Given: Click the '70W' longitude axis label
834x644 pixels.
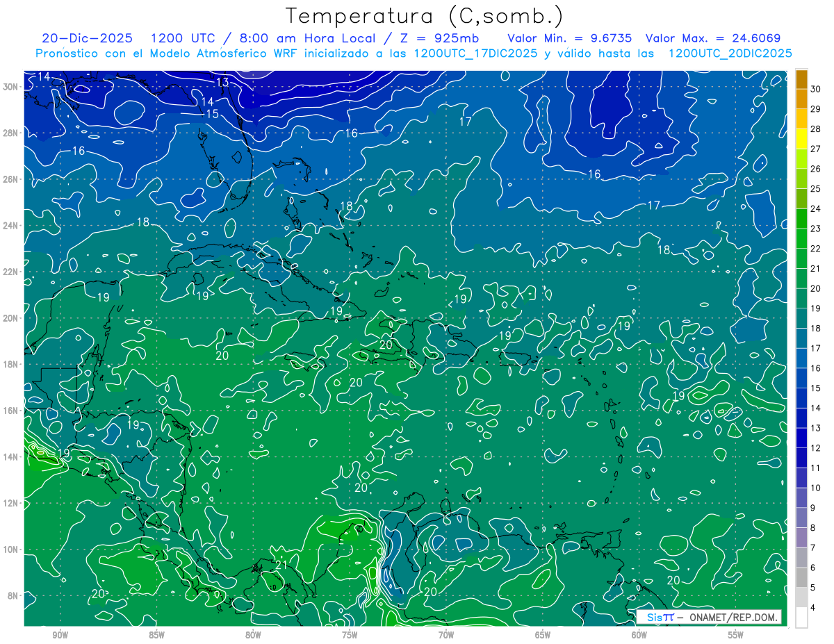Looking at the screenshot, I should [x=446, y=636].
